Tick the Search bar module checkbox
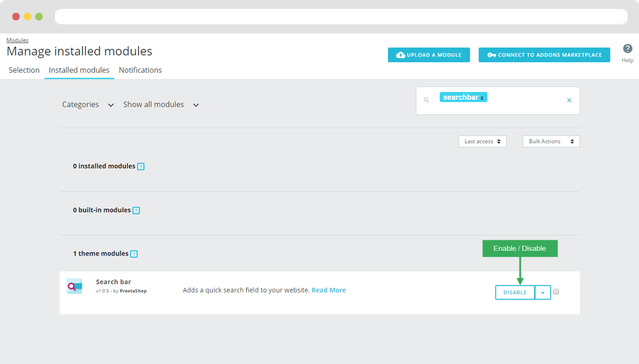This screenshot has width=639, height=364. [x=556, y=292]
